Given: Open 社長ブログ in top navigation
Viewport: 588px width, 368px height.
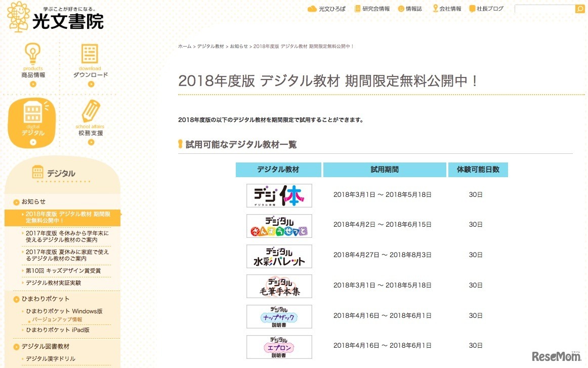Looking at the screenshot, I should point(486,9).
